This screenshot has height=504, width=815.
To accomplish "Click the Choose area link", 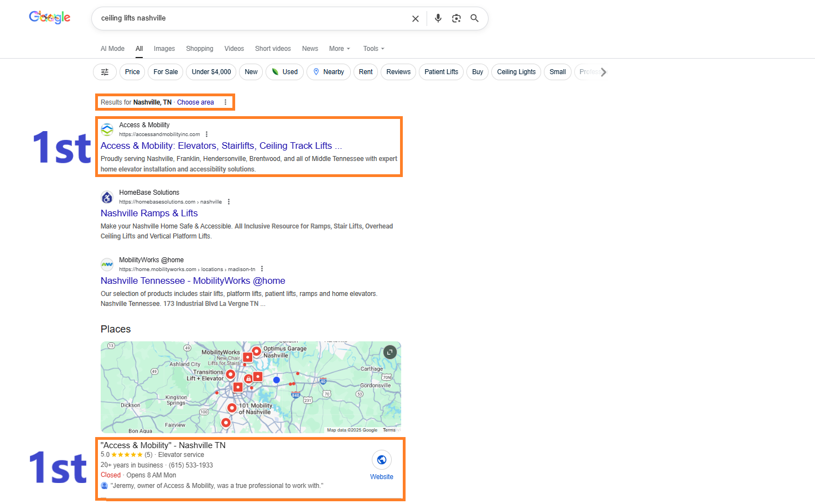I will (x=195, y=102).
